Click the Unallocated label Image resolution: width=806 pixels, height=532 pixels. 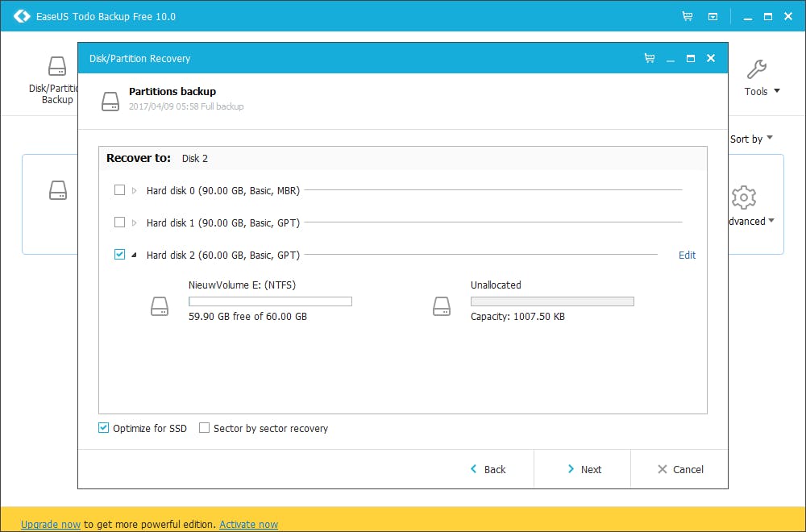(496, 285)
